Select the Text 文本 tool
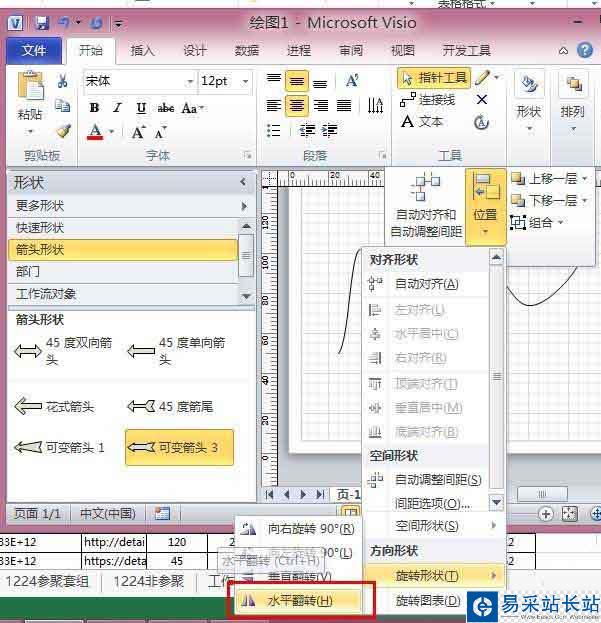The image size is (601, 623). 422,121
